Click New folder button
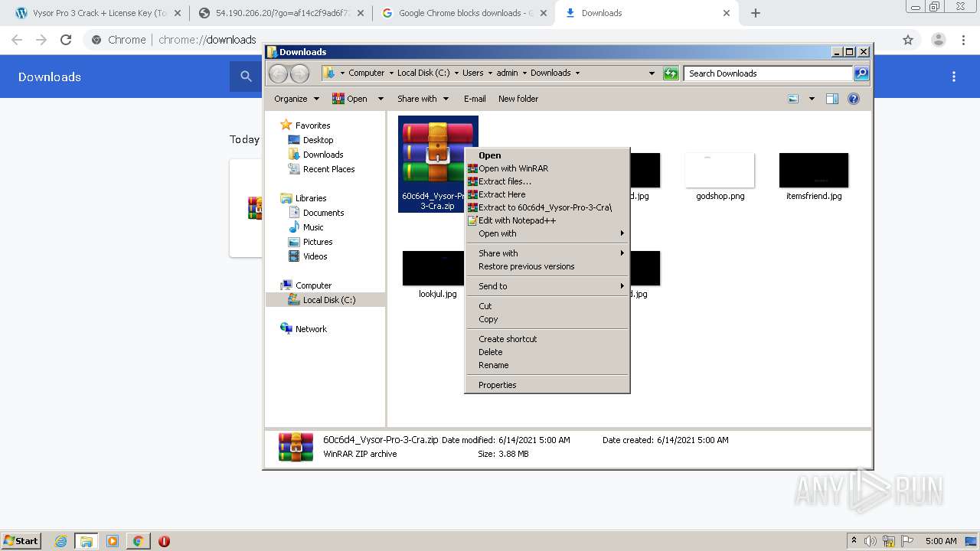The image size is (980, 551). (518, 99)
